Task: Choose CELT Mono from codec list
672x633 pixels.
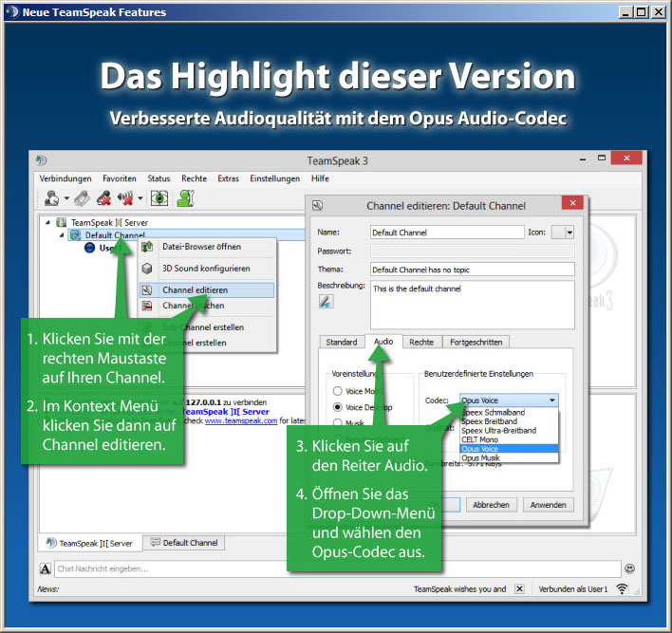Action: point(509,439)
